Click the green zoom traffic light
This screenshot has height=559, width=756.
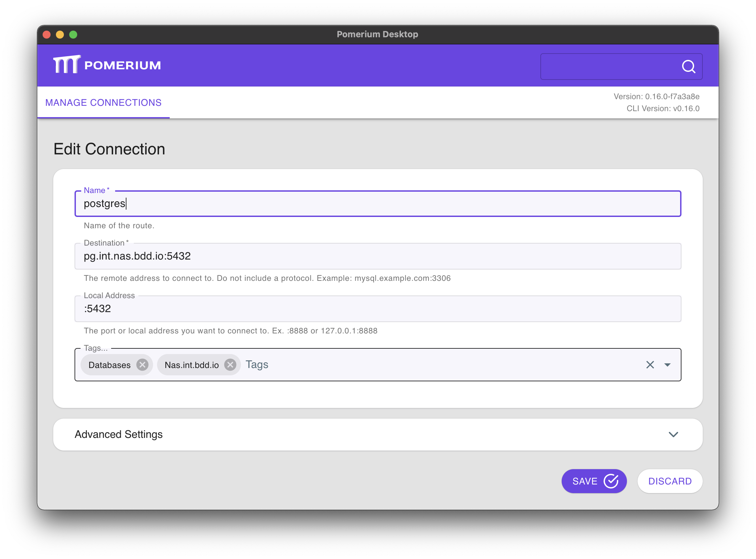[73, 34]
